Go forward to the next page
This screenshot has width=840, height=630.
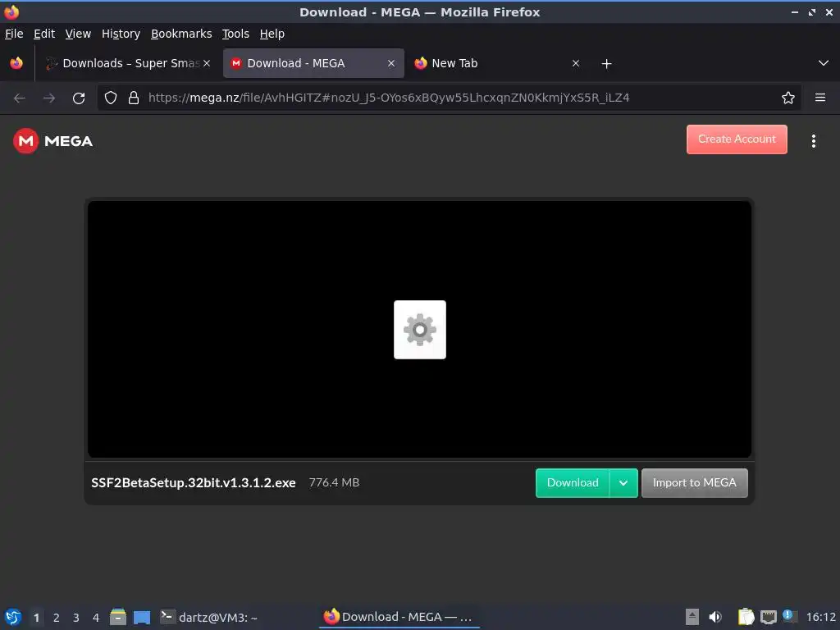(49, 98)
